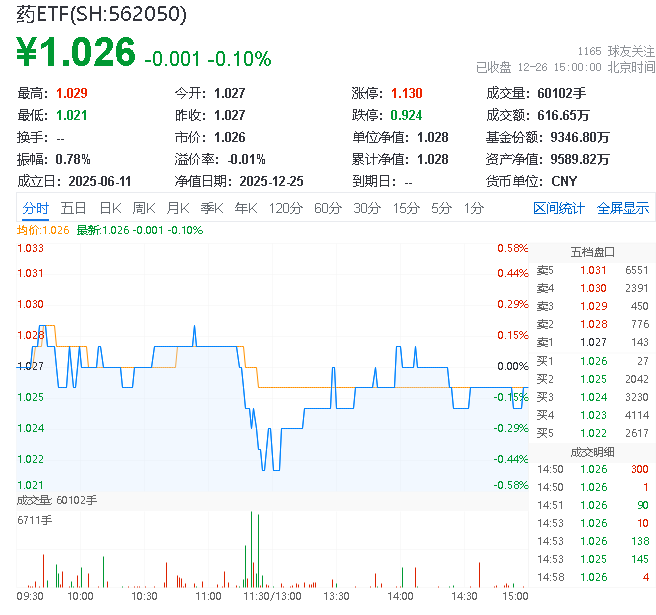Click the 区间统计 link
Image resolution: width=656 pixels, height=615 pixels.
[559, 208]
